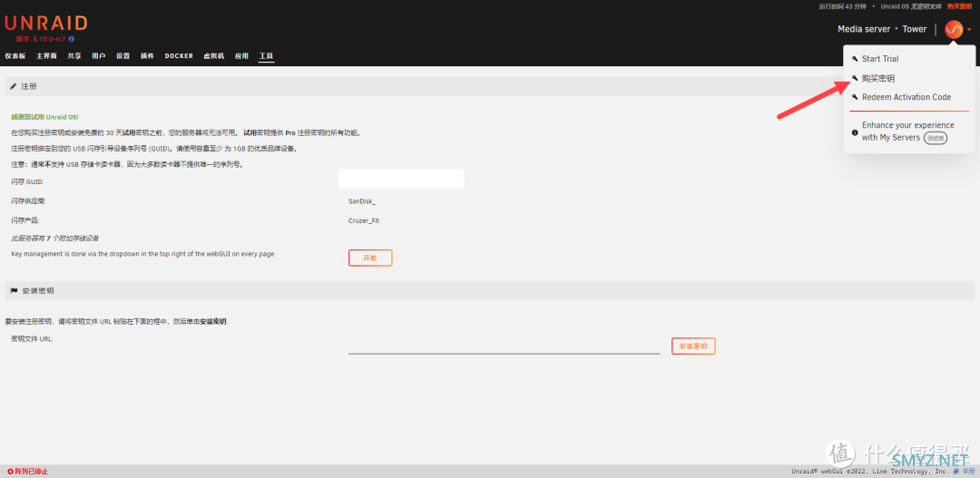
Task: Click the Cruzer_Fit product value
Action: tap(363, 220)
